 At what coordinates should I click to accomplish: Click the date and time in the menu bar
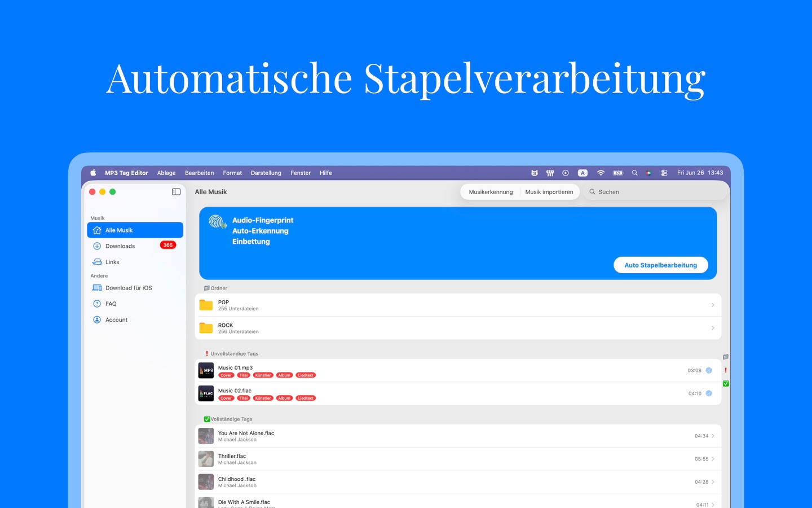pyautogui.click(x=700, y=173)
